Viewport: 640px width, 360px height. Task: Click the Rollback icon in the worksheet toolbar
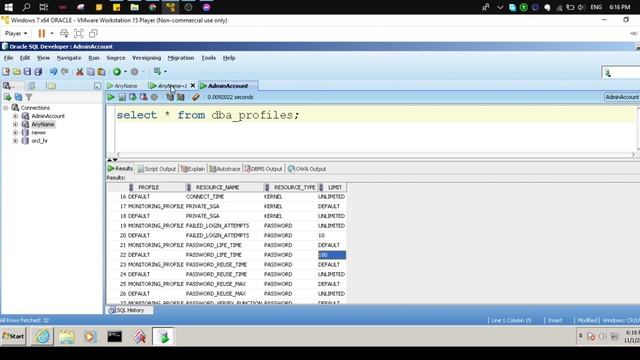click(143, 97)
